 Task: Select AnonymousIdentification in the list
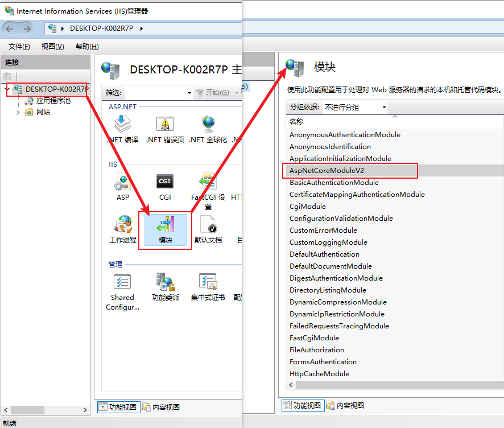(x=330, y=147)
